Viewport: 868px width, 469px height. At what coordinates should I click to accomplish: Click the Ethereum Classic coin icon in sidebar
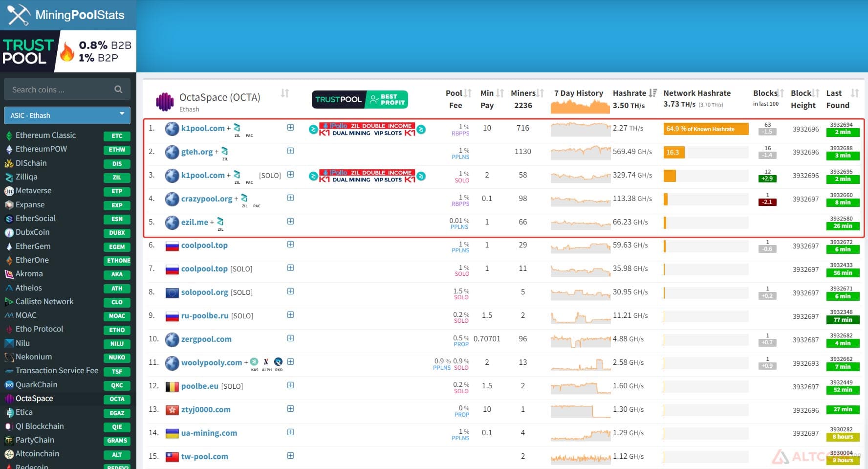pos(9,135)
